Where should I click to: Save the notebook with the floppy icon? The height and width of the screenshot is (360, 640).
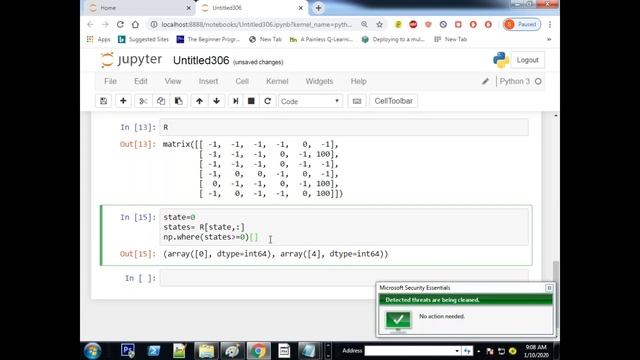click(x=103, y=101)
